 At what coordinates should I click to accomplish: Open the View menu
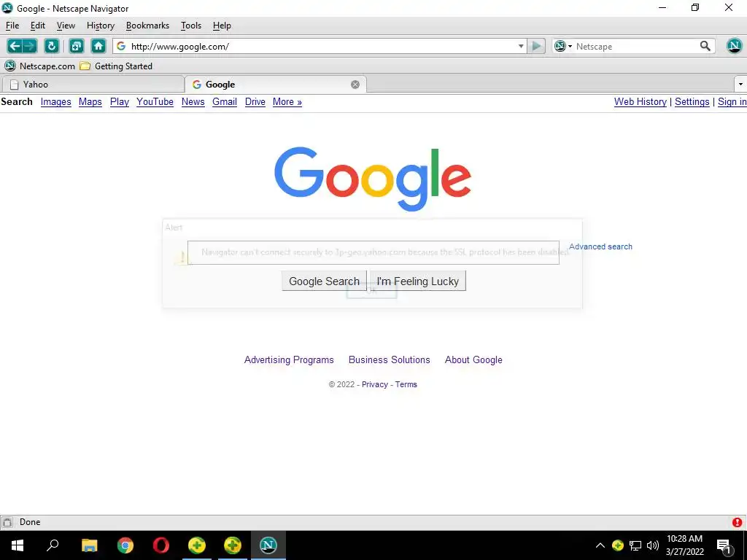click(x=66, y=26)
